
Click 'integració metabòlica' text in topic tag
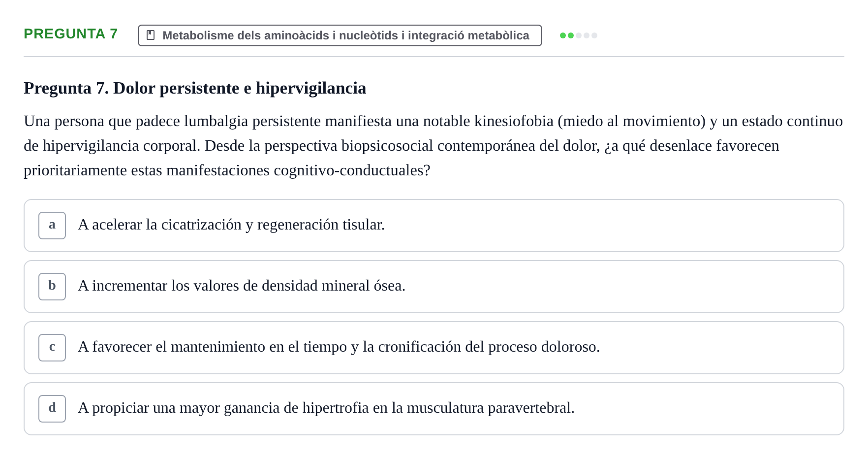[468, 35]
